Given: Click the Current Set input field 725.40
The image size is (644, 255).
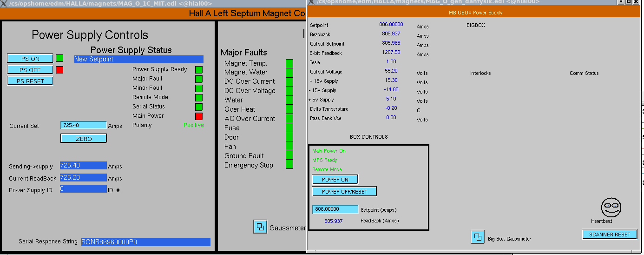Looking at the screenshot, I should 84,126.
